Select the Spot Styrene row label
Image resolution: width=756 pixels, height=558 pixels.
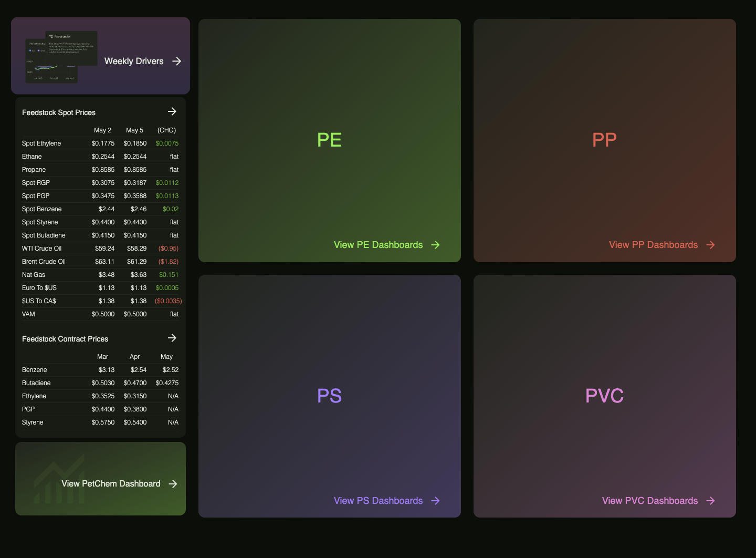point(40,222)
